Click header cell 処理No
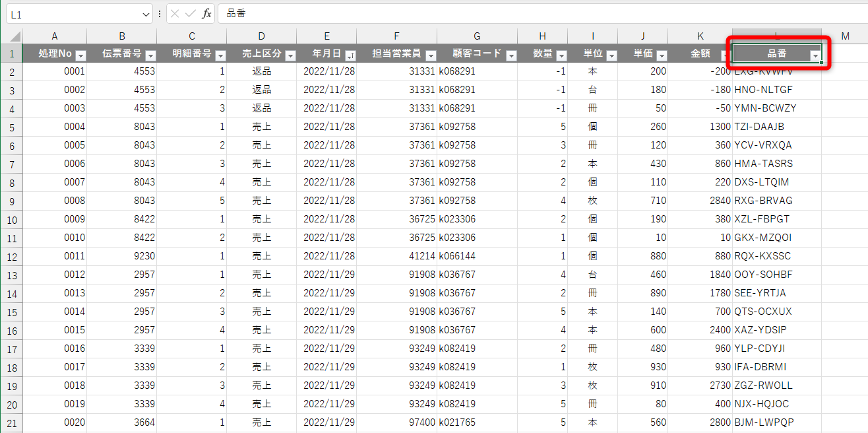 pos(55,53)
